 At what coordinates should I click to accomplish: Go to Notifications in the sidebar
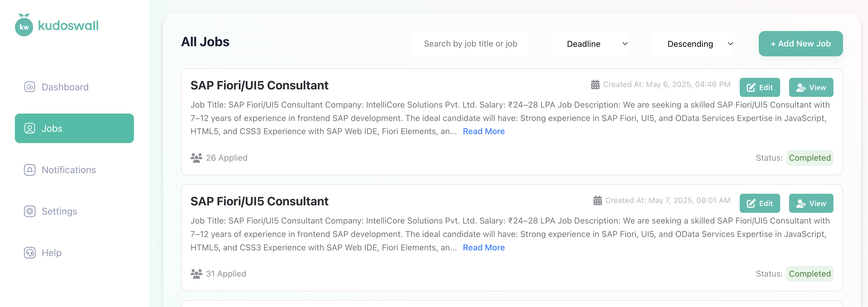69,170
